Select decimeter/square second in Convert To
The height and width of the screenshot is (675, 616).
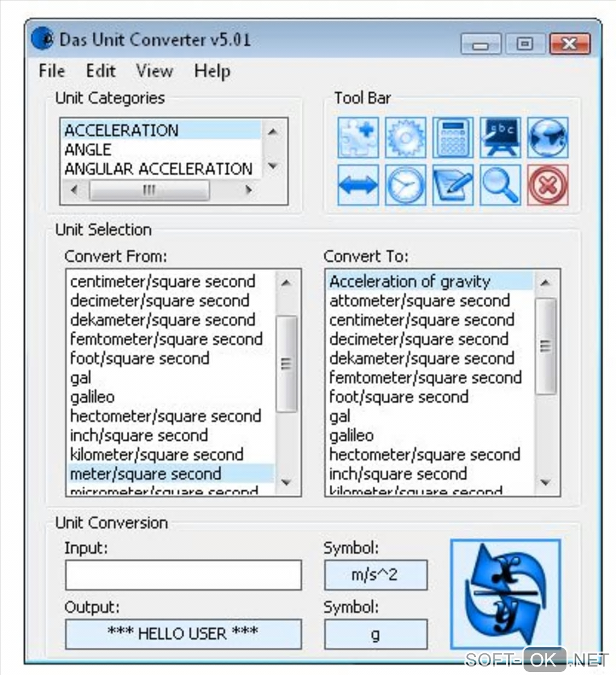pos(429,339)
